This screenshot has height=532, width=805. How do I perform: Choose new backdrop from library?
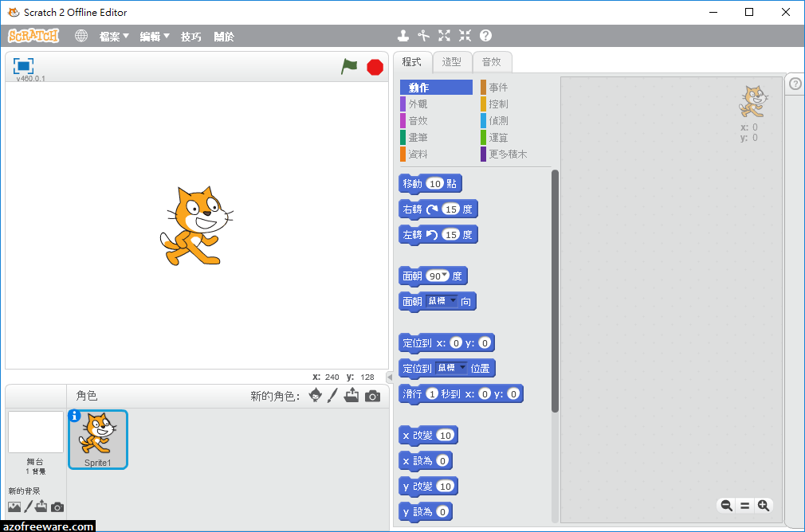pyautogui.click(x=14, y=507)
